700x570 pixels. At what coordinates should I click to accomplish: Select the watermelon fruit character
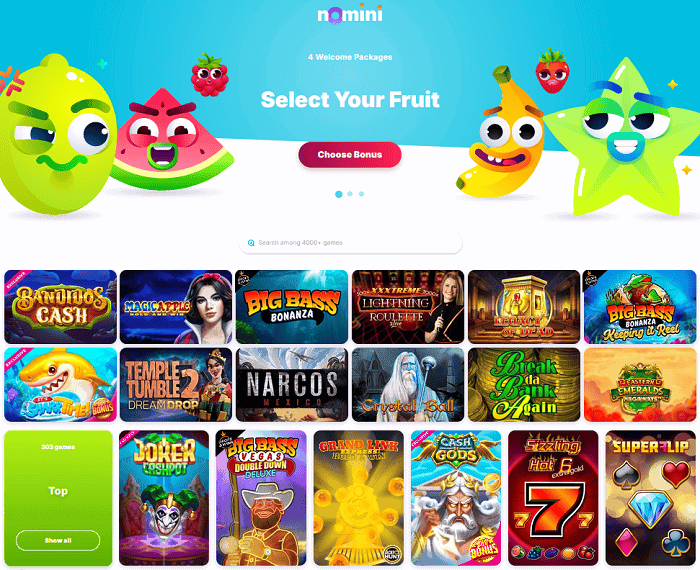tap(172, 139)
